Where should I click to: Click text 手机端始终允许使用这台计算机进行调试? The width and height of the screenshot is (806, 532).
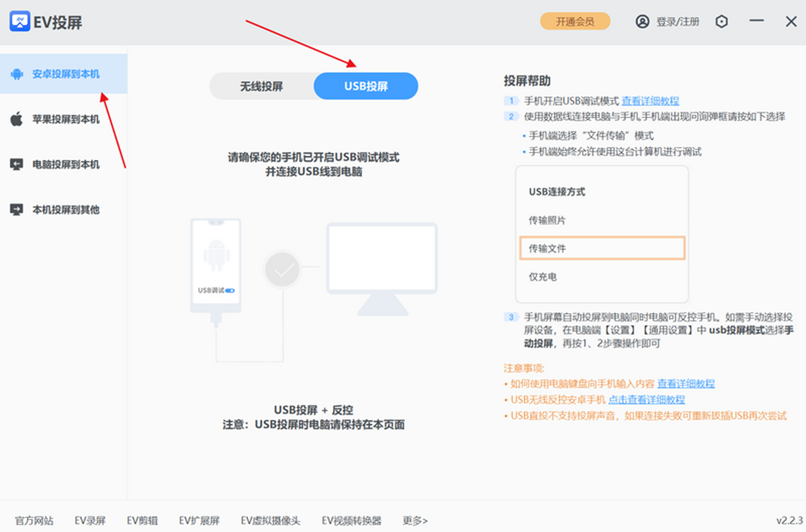point(615,152)
